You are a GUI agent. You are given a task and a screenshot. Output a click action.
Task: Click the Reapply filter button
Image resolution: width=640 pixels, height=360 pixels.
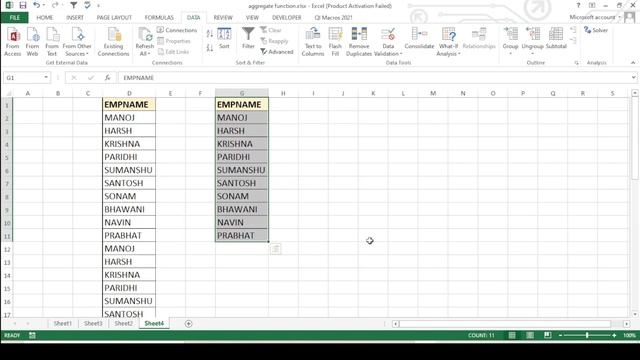tap(274, 41)
